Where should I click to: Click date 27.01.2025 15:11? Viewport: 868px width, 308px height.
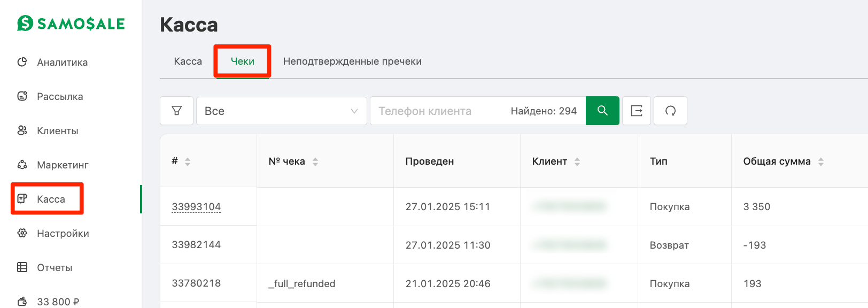[448, 207]
